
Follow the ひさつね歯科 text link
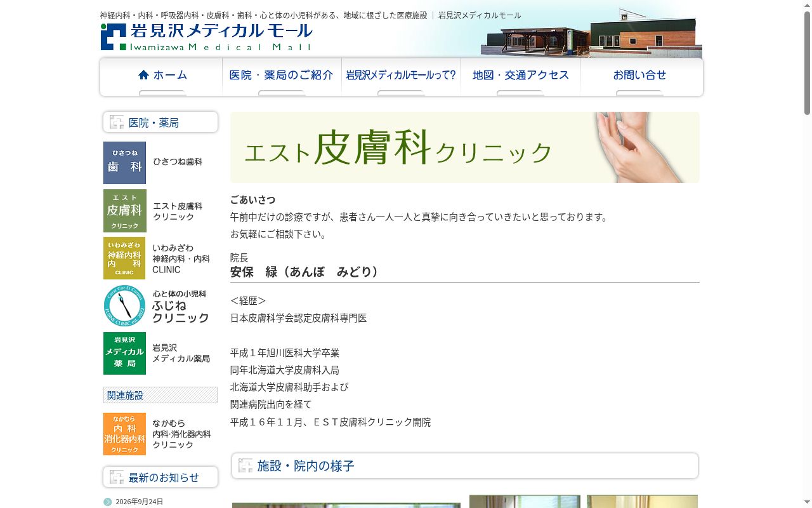(x=178, y=162)
